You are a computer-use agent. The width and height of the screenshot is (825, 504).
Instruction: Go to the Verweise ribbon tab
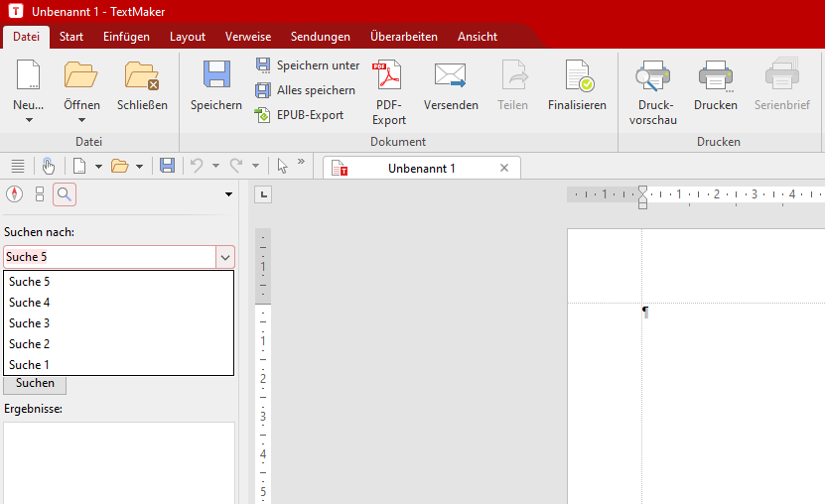point(248,37)
